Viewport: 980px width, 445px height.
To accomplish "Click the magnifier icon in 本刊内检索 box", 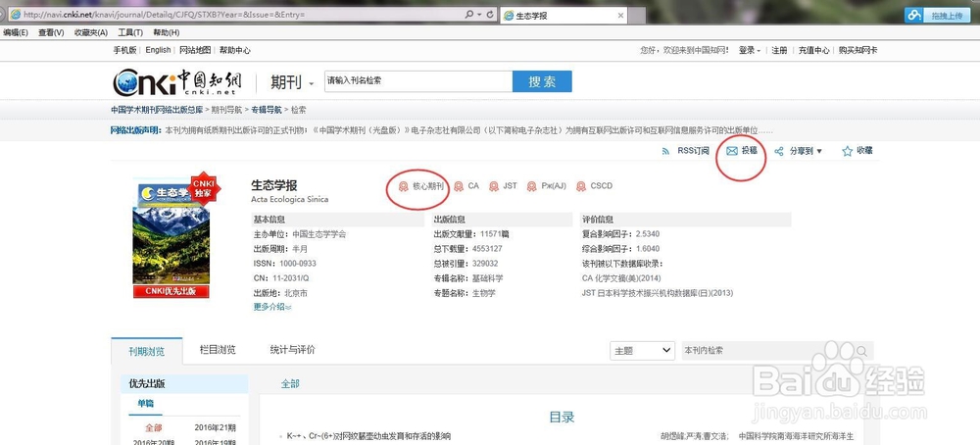I will [x=861, y=351].
